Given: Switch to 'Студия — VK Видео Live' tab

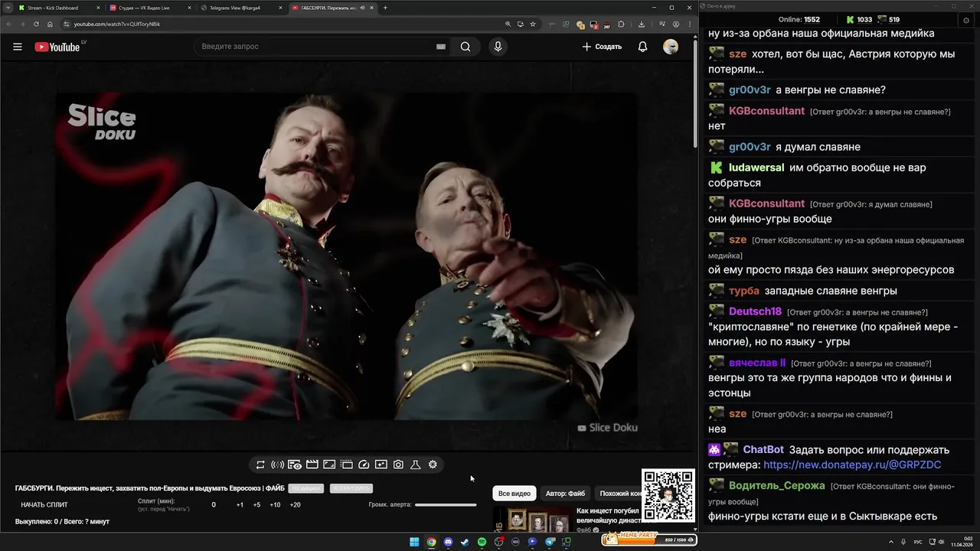Looking at the screenshot, I should 149,8.
